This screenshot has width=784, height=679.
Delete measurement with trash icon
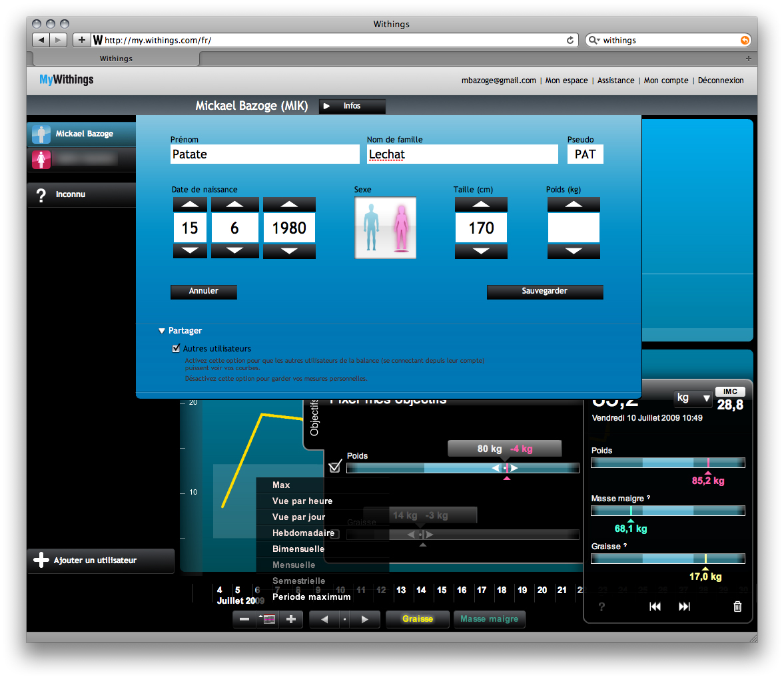point(737,606)
